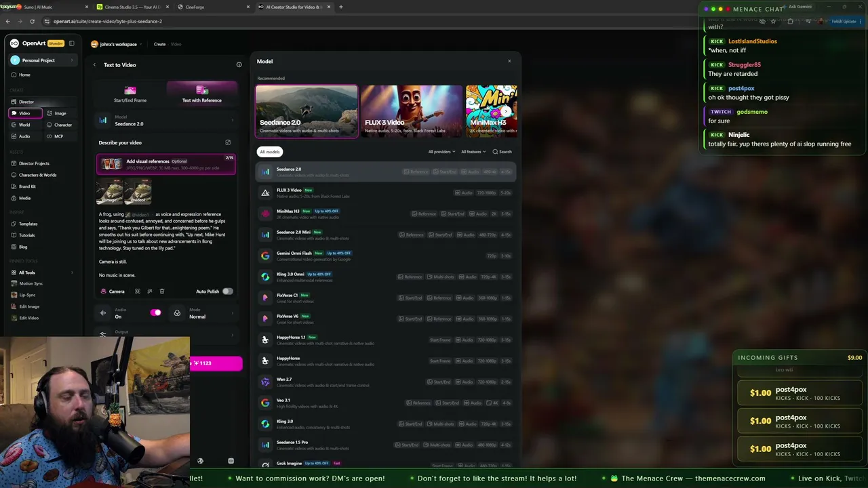Open the Model Seedance 2.0 selector
Screen dimensions: 868x488
click(167, 121)
